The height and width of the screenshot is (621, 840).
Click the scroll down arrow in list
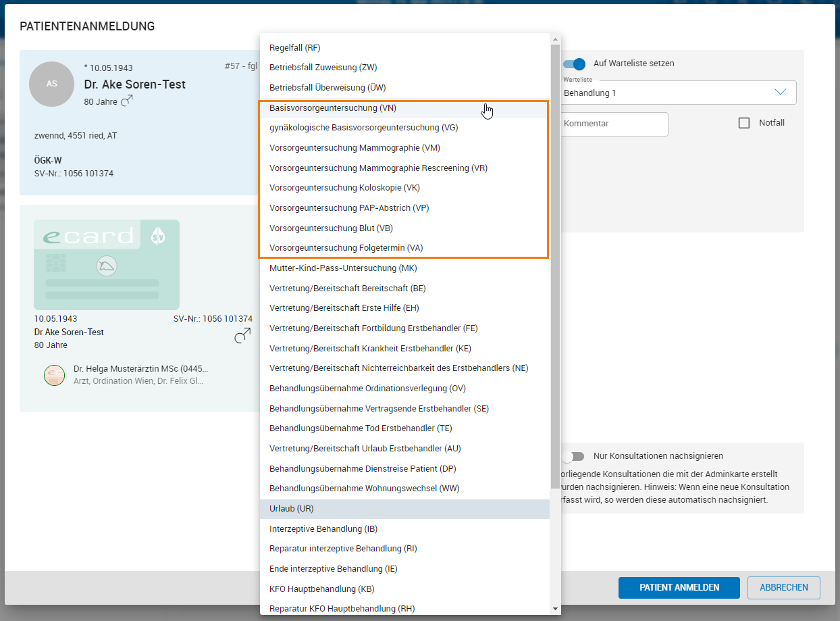556,609
